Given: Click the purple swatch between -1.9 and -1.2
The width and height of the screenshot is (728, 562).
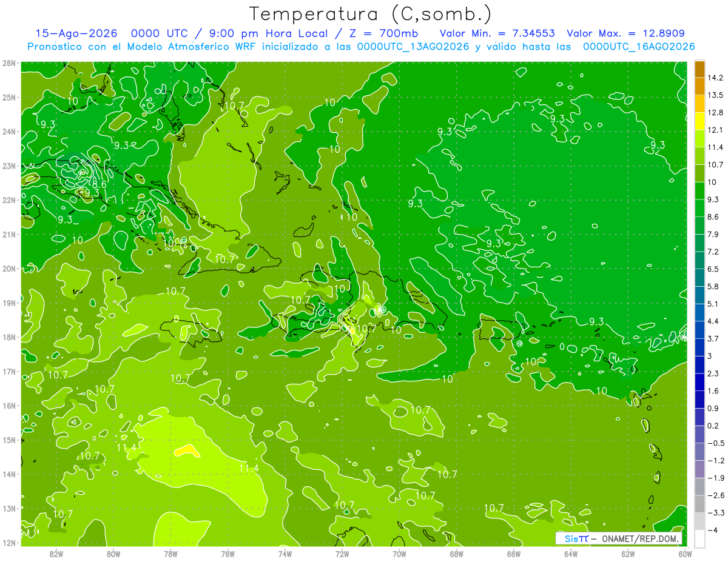Looking at the screenshot, I should click(x=699, y=469).
